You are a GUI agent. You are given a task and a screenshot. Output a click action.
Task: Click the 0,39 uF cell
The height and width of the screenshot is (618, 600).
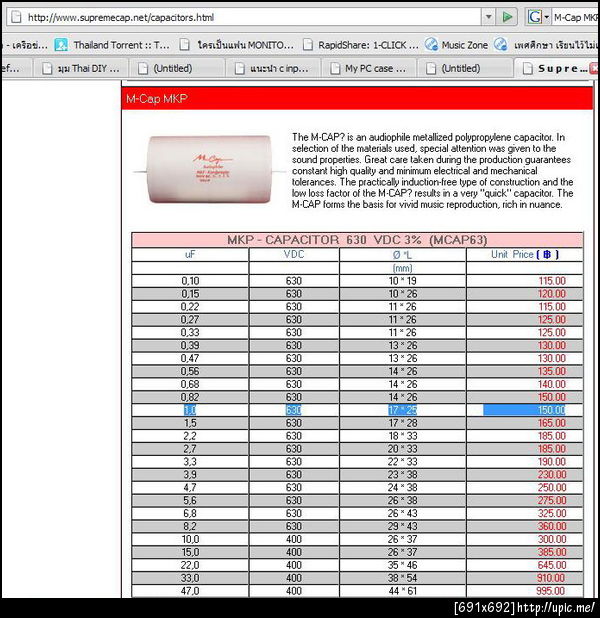(x=190, y=346)
